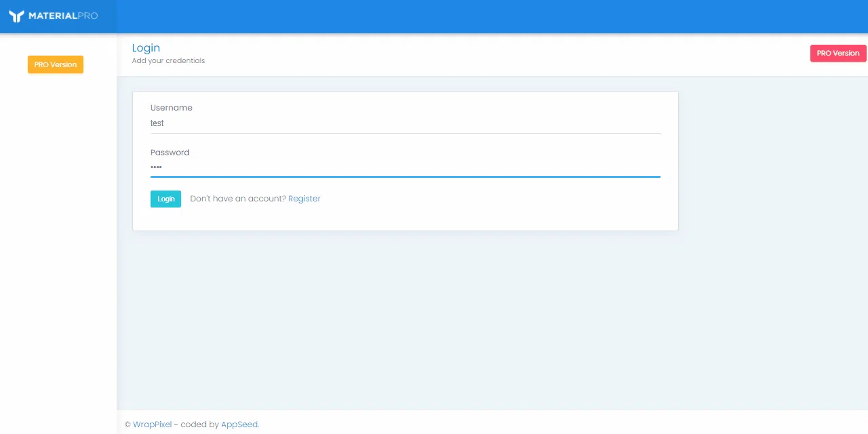The height and width of the screenshot is (434, 868).
Task: Visit the AppSeed footer link
Action: coord(239,425)
